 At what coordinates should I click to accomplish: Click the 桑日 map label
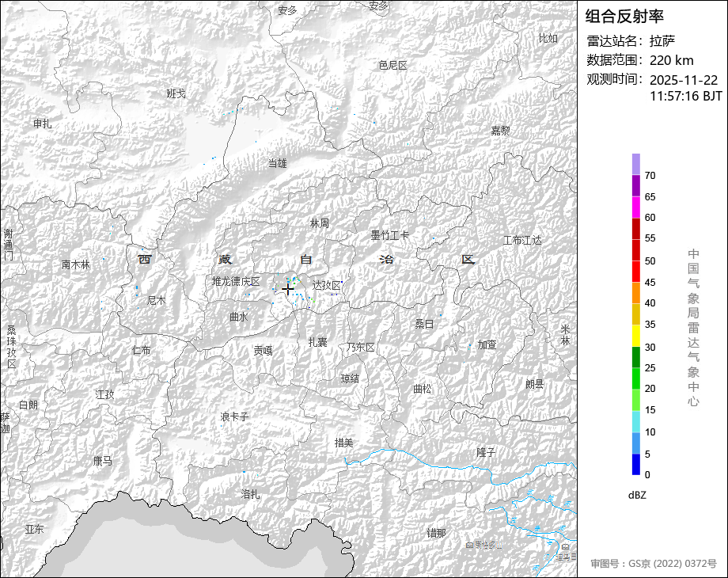click(x=424, y=324)
